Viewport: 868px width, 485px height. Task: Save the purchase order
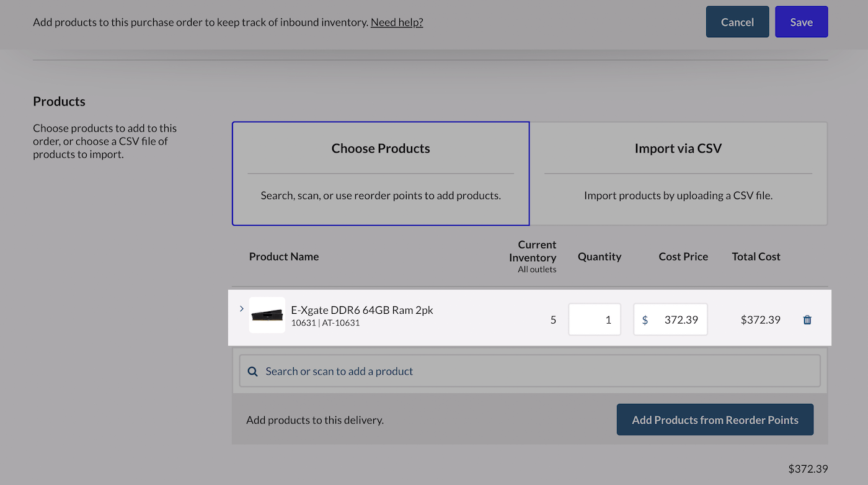click(801, 22)
